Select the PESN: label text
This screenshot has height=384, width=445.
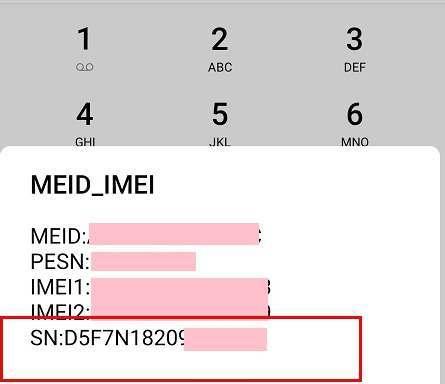point(61,261)
